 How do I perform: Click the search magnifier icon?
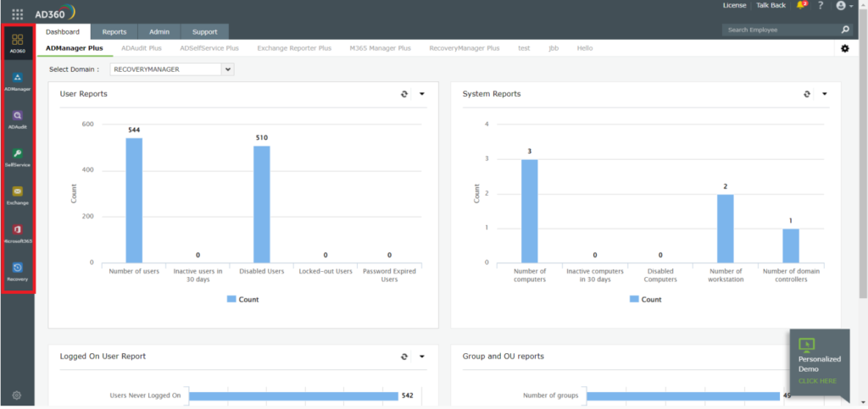tap(845, 30)
